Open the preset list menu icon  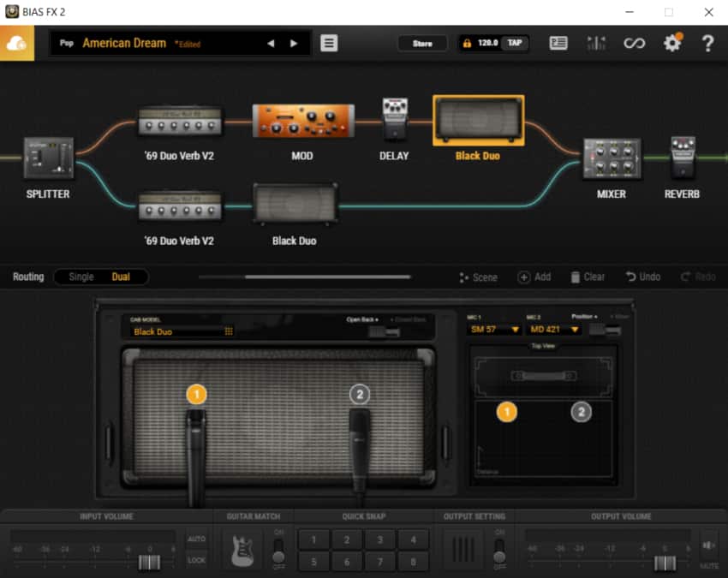pos(329,43)
